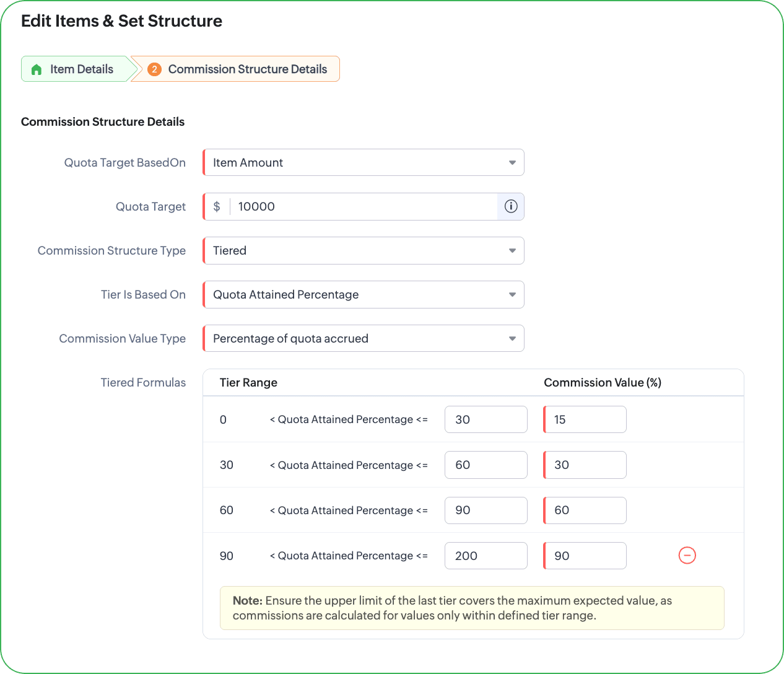The height and width of the screenshot is (674, 784).
Task: Open the Commission Structure Details step
Action: click(237, 69)
